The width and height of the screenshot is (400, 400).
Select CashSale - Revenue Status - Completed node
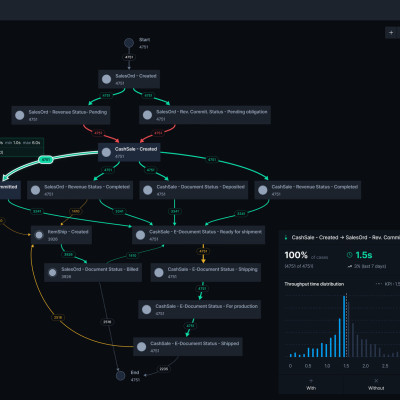308,190
